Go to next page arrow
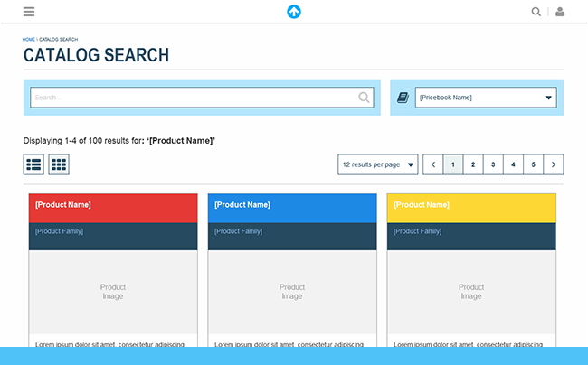Screen dimensions: 588x365 coord(554,164)
